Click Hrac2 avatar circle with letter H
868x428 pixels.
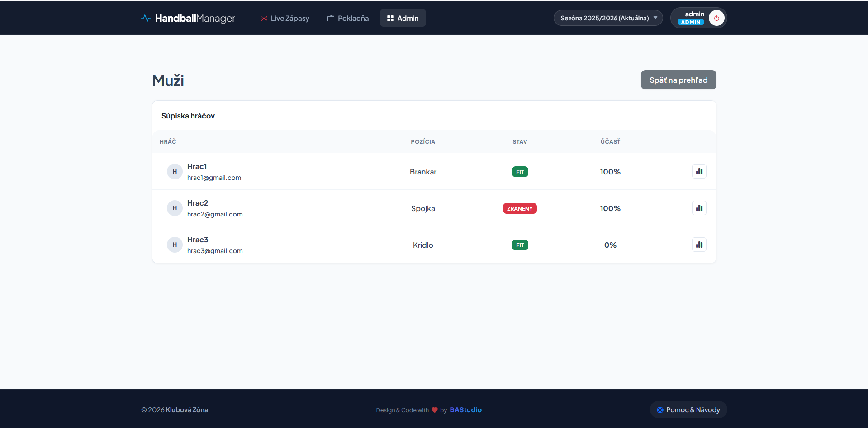click(175, 208)
